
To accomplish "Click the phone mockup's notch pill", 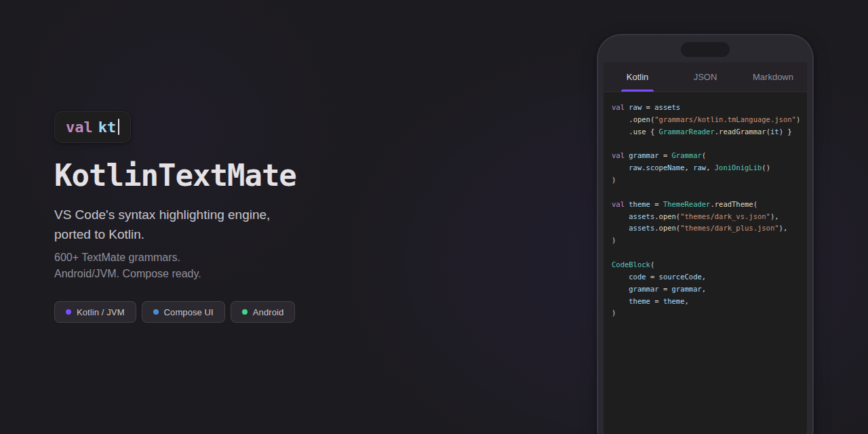I will (x=705, y=50).
